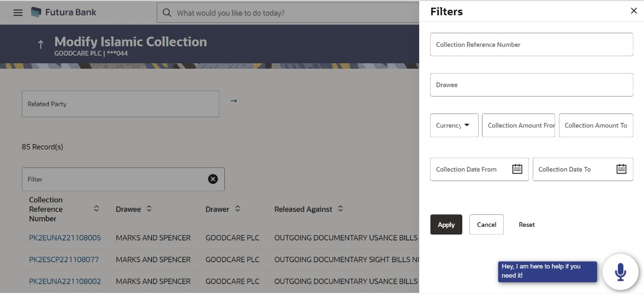Screen dimensions: 644x294
Task: Click Collection Amount To field
Action: pyautogui.click(x=596, y=125)
